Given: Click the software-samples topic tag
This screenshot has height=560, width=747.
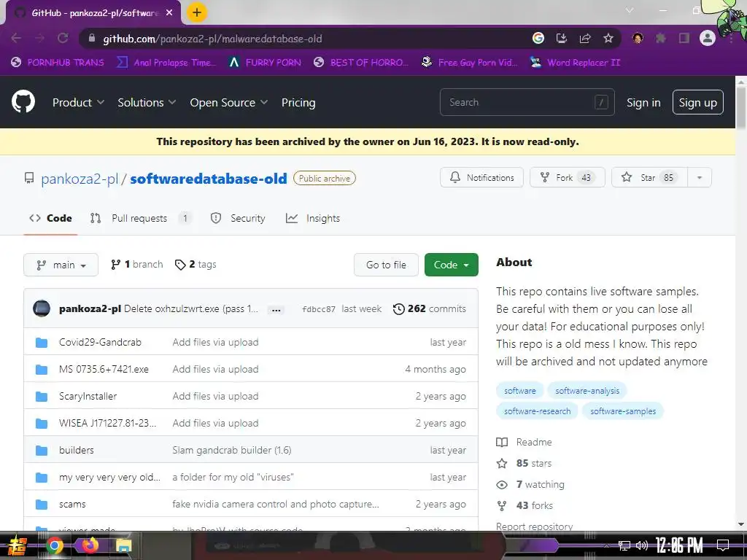Looking at the screenshot, I should (623, 411).
